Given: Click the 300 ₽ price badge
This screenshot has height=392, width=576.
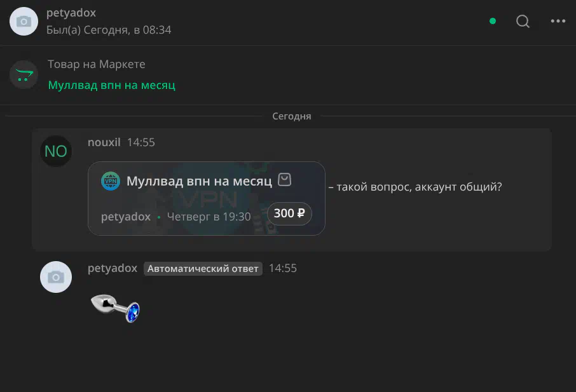Looking at the screenshot, I should coord(289,213).
